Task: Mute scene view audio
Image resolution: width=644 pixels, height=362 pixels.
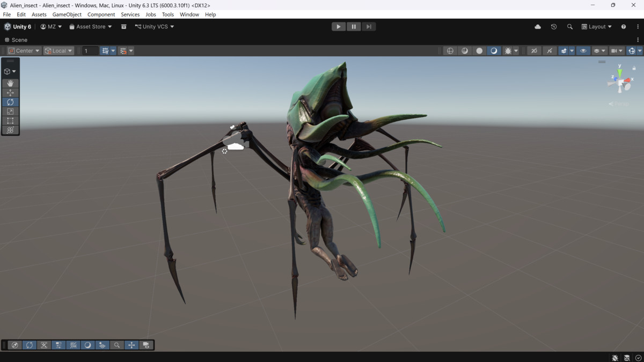Action: tap(549, 50)
